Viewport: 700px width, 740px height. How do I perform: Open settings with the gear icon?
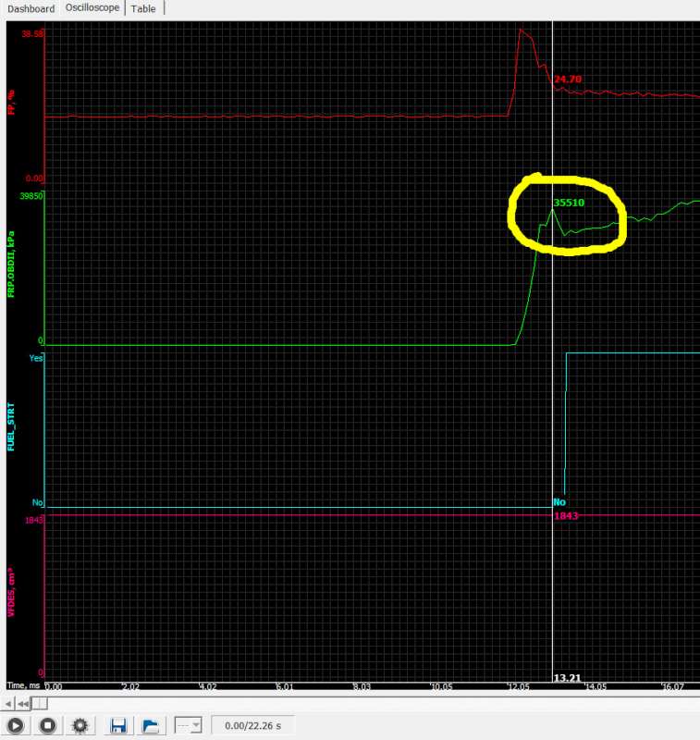point(80,726)
